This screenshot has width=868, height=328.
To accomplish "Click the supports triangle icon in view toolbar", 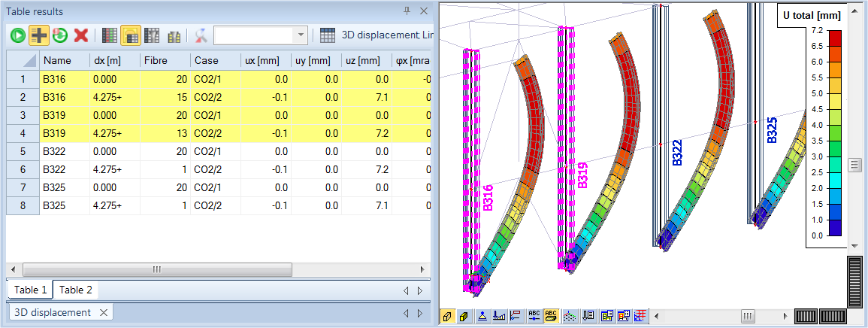I will click(482, 316).
